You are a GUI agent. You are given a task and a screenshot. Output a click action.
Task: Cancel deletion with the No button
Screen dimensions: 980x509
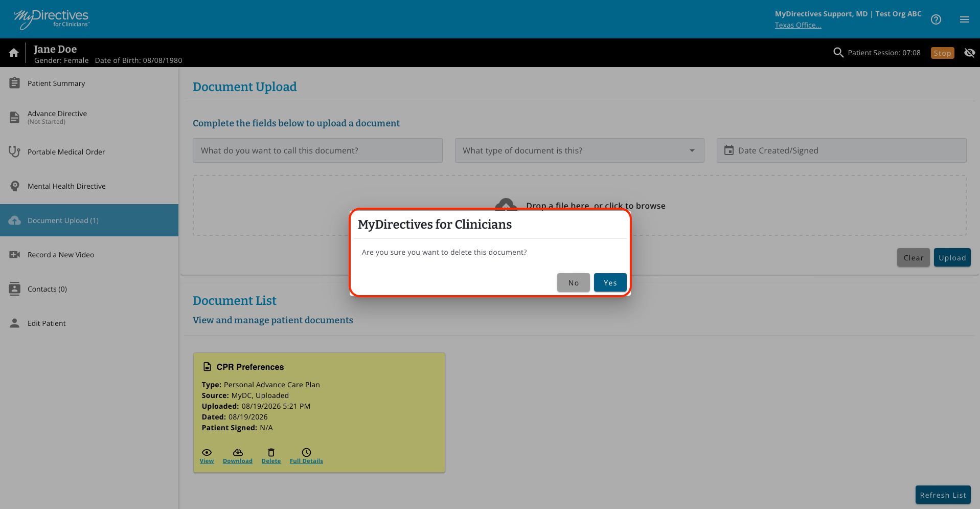573,283
